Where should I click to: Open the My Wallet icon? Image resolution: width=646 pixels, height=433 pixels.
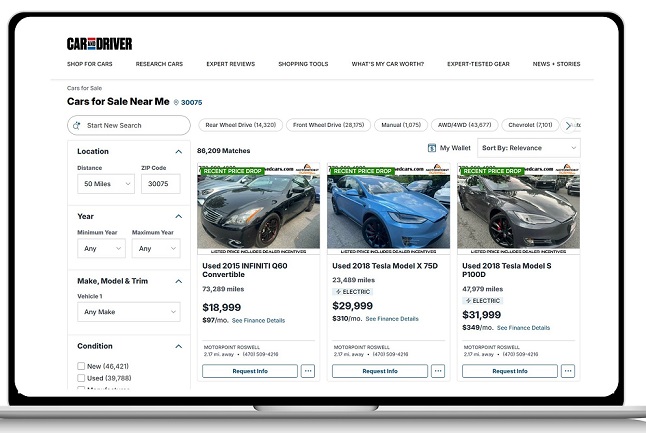(432, 148)
